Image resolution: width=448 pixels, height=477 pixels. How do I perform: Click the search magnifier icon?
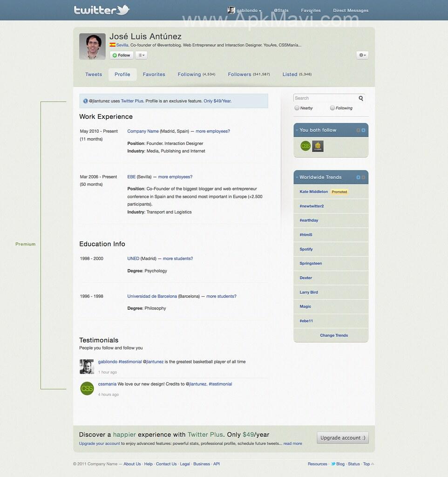(x=361, y=98)
